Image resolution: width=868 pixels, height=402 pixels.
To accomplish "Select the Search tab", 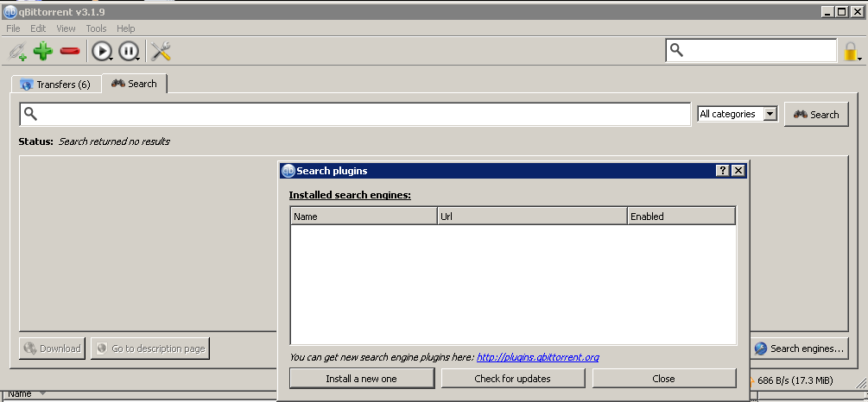I will (x=135, y=84).
